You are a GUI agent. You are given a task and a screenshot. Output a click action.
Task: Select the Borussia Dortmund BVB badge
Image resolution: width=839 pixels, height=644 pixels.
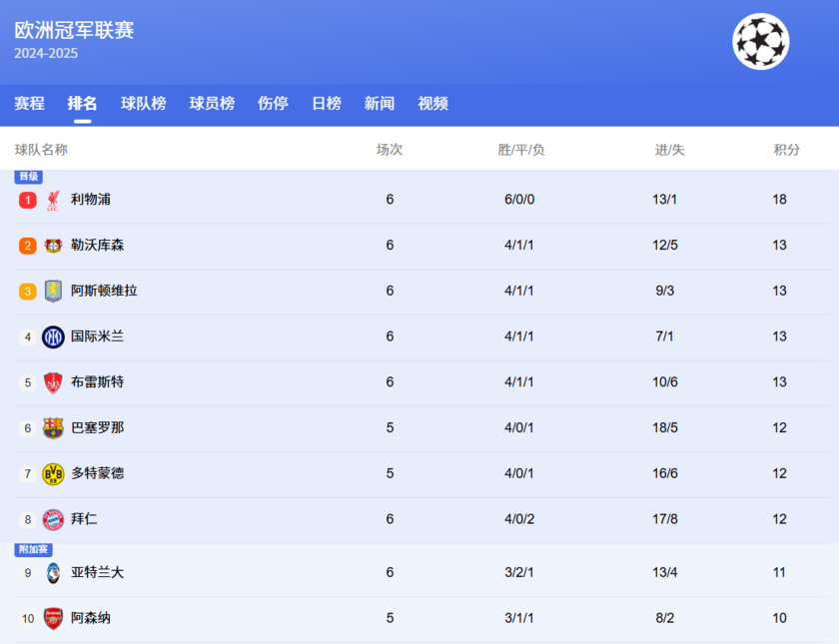[x=55, y=473]
